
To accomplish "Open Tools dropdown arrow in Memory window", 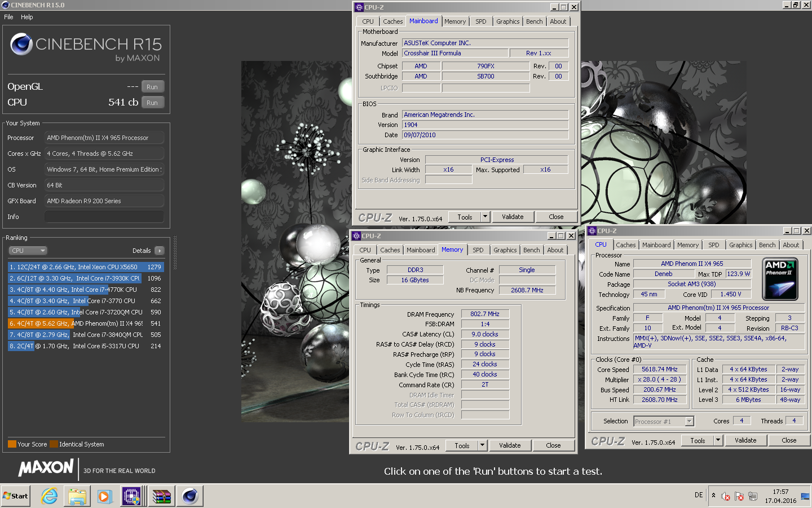I will [482, 445].
